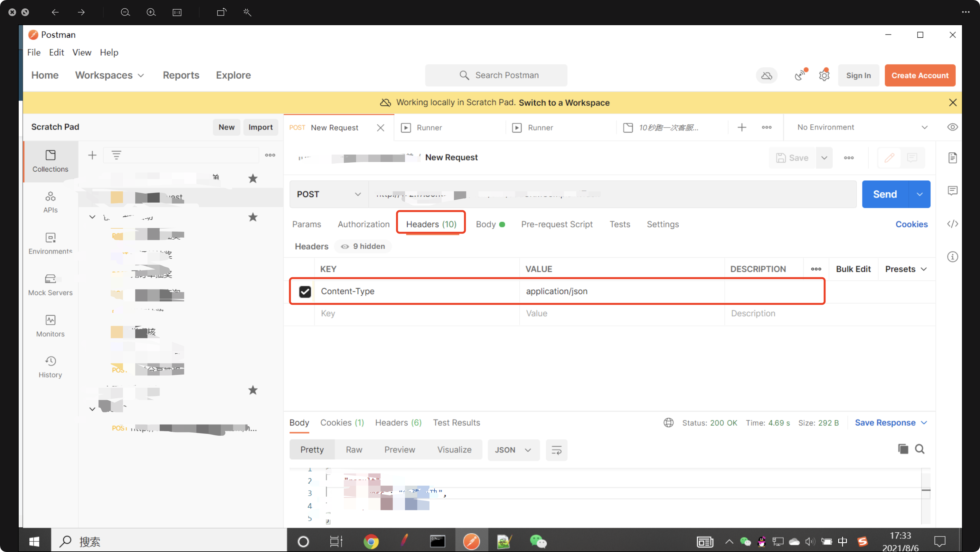Viewport: 980px width, 552px height.
Task: Uncheck the Content-Type header checkbox
Action: point(305,291)
